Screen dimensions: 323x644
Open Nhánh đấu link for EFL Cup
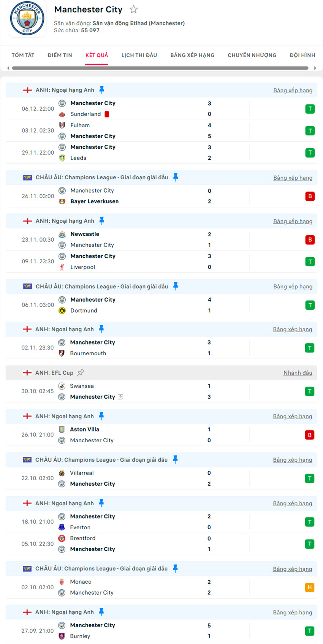point(298,373)
